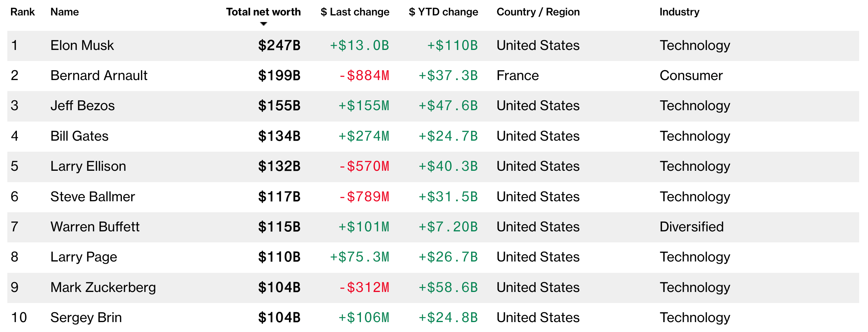
Task: Select Larry Ellison in the list
Action: tap(88, 166)
